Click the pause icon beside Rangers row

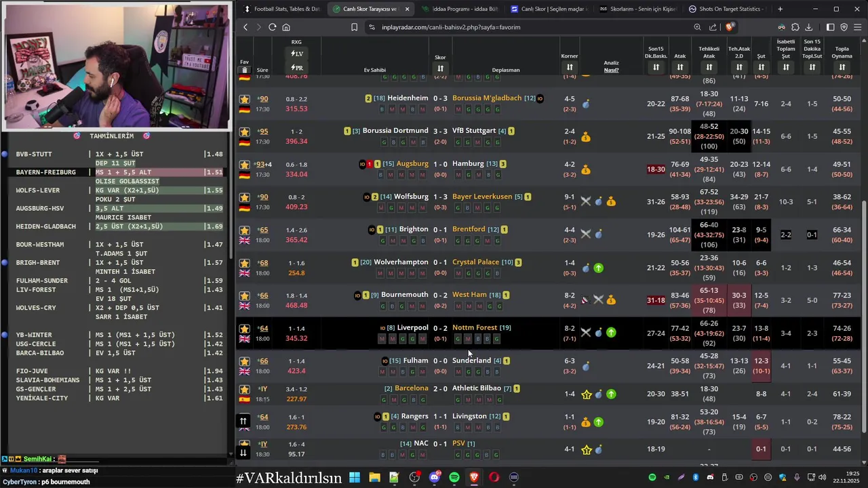(243, 422)
